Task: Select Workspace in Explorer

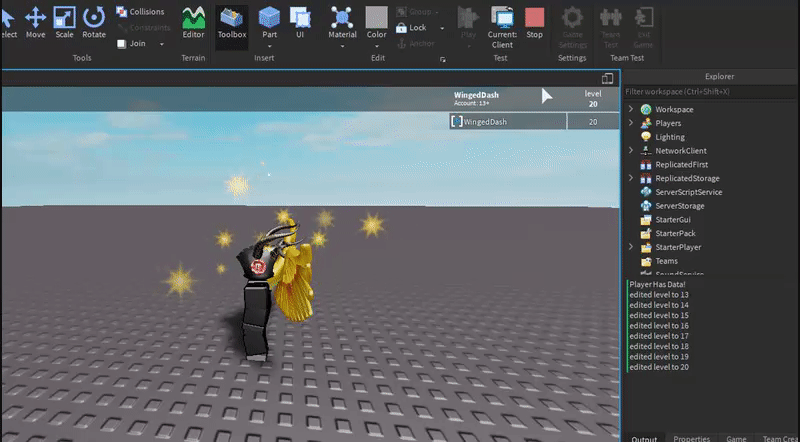Action: pos(674,109)
